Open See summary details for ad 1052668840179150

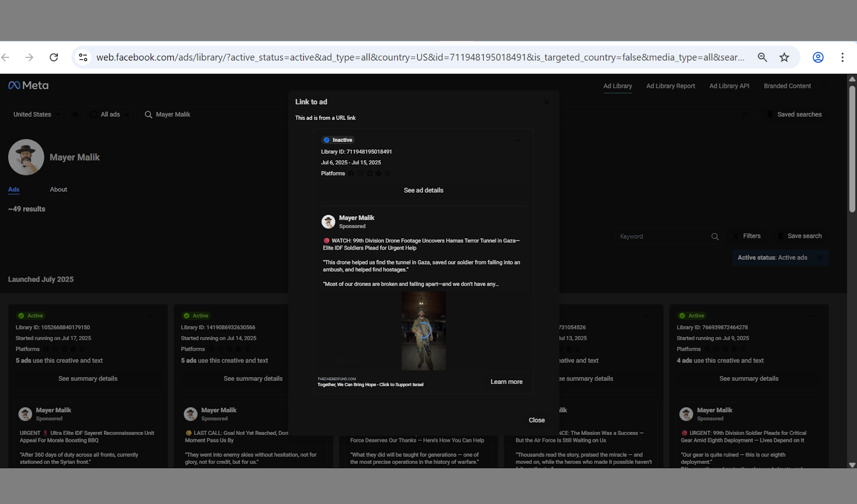[x=88, y=379]
